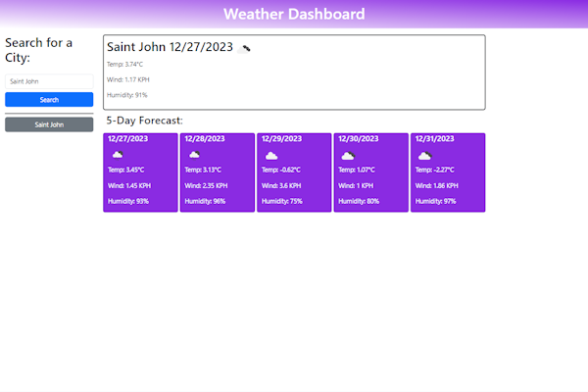Click the 'Search for a City:' heading
The image size is (588, 392).
click(x=38, y=50)
